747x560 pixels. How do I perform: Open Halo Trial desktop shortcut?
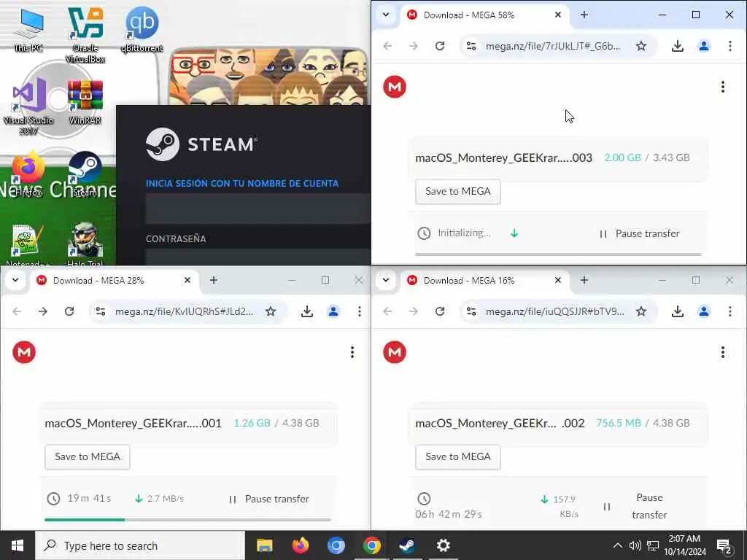pyautogui.click(x=85, y=245)
